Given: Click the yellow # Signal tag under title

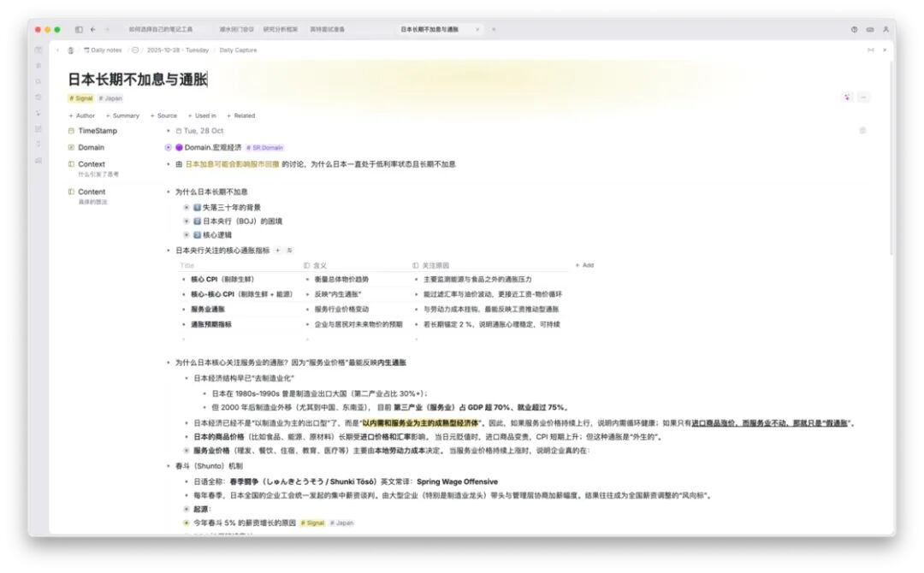Looking at the screenshot, I should [81, 98].
